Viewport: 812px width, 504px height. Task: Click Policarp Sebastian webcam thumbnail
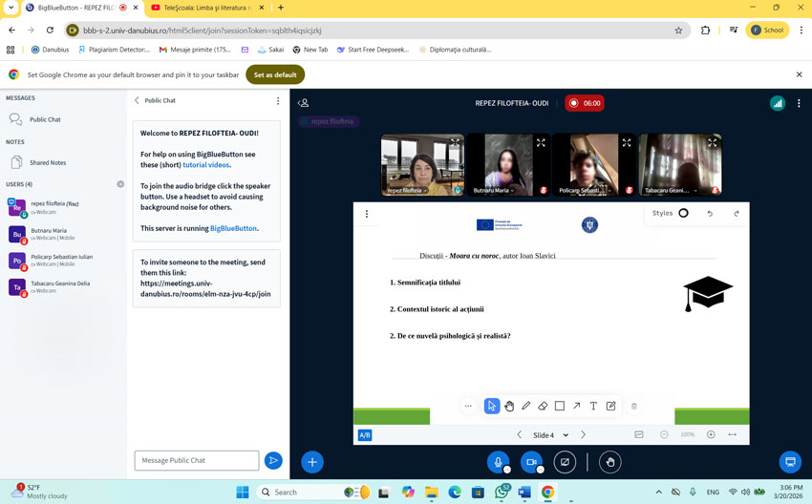click(x=594, y=164)
